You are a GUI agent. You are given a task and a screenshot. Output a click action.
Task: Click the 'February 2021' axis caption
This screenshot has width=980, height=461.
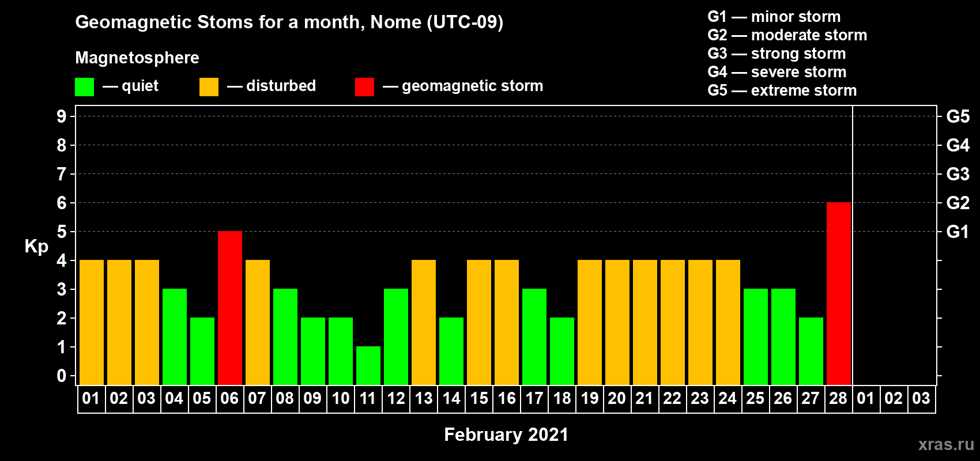[x=506, y=434]
